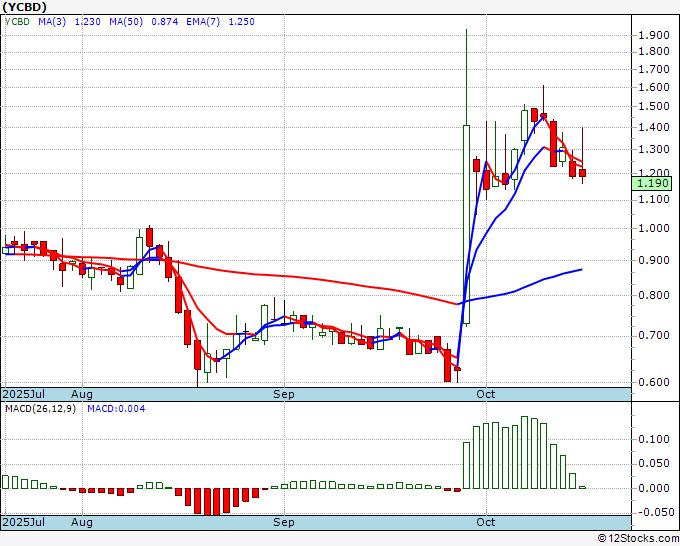Click the 1.400 price axis label
This screenshot has height=546, width=680.
click(x=654, y=128)
